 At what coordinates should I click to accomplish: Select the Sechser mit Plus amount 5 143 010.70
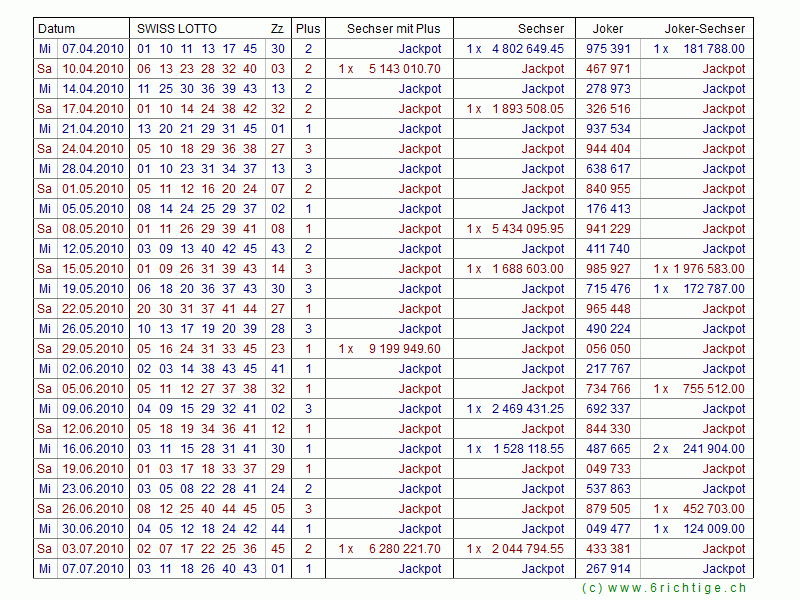tap(404, 69)
